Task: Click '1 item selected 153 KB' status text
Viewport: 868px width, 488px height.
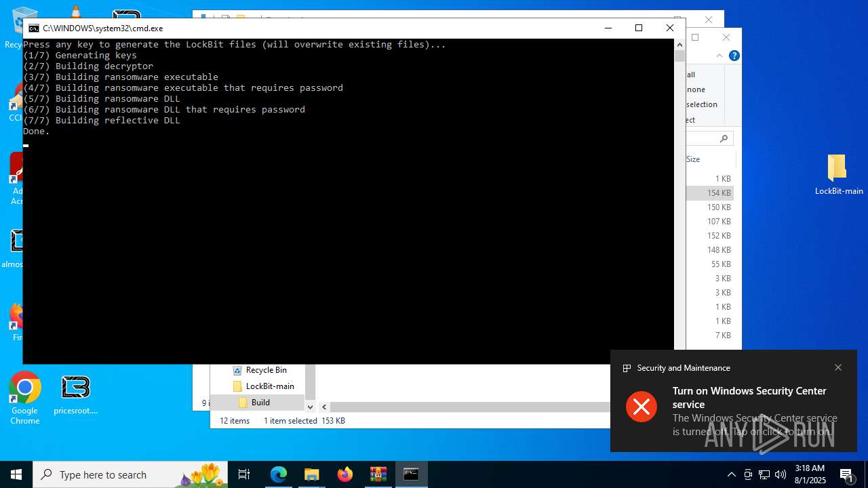Action: click(x=304, y=421)
